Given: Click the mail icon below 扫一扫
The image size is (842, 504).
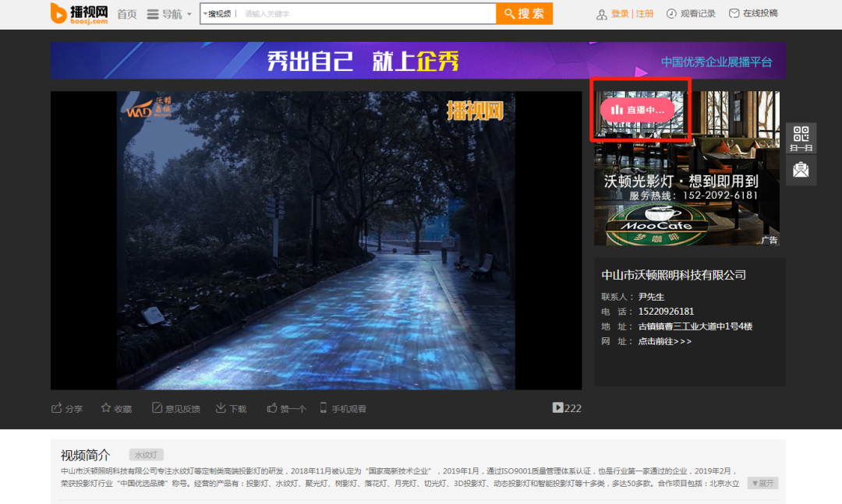Looking at the screenshot, I should tap(801, 170).
